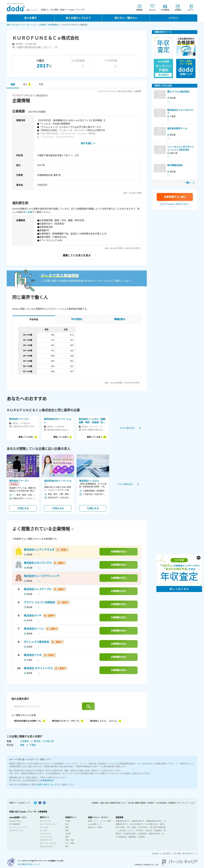
Task: Toggle 気になる for 株式会社いーふらん card
Action: tap(93, 508)
